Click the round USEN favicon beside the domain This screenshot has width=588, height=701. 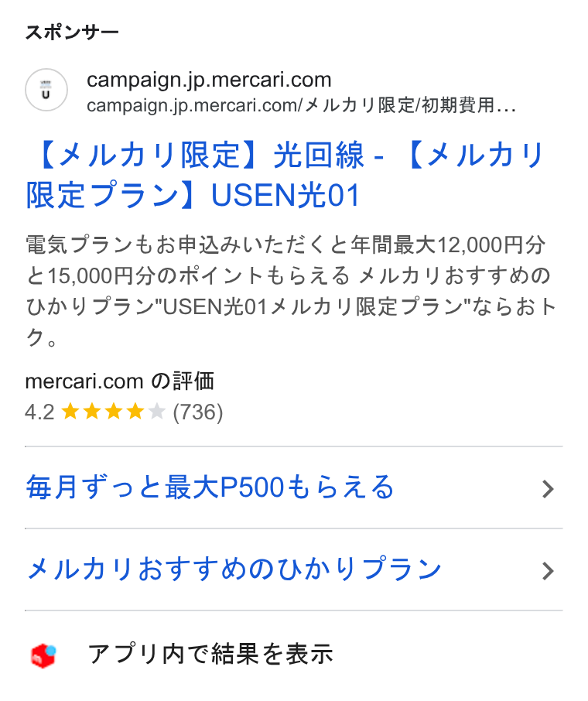click(46, 90)
